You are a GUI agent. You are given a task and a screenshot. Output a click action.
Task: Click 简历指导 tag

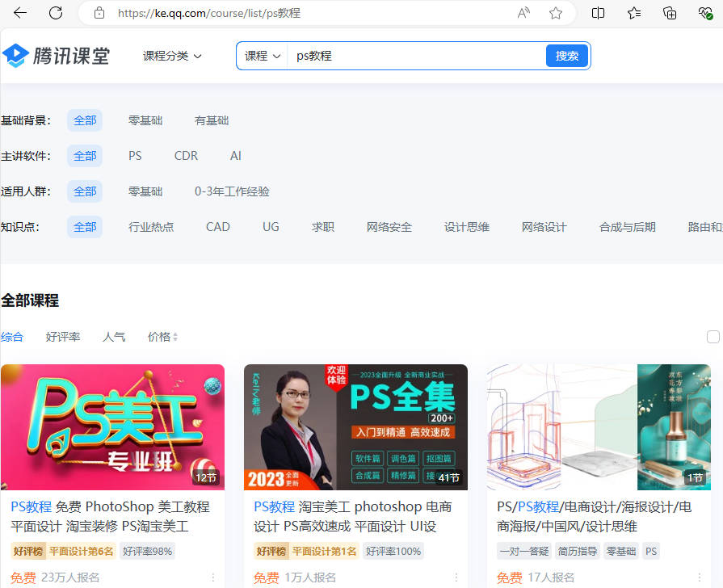[x=578, y=551]
